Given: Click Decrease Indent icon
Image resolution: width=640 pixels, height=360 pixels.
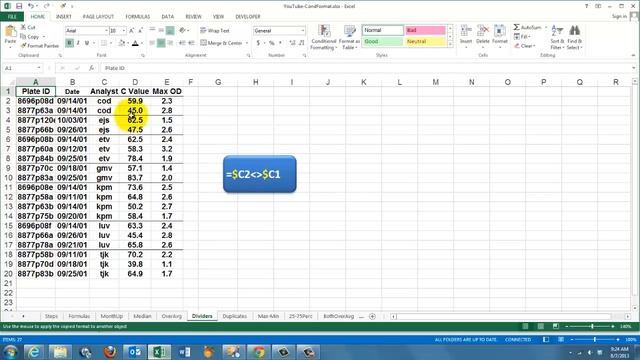Looking at the screenshot, I should (x=182, y=43).
